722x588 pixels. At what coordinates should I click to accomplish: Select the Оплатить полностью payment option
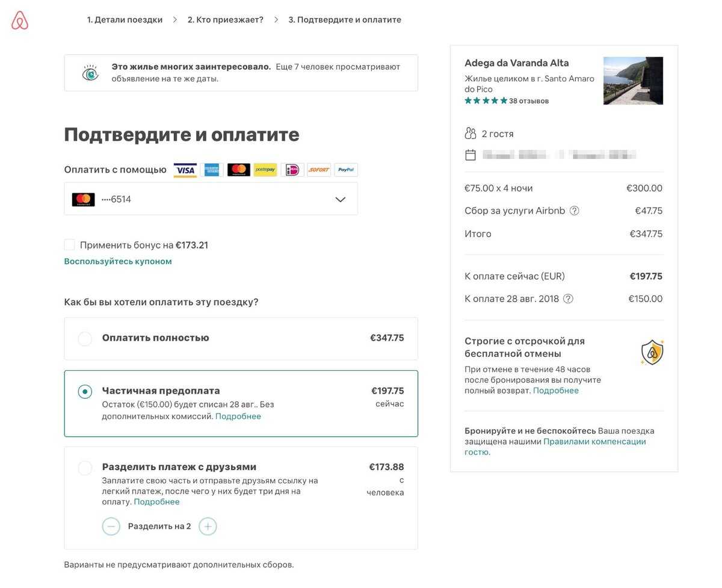pyautogui.click(x=85, y=338)
